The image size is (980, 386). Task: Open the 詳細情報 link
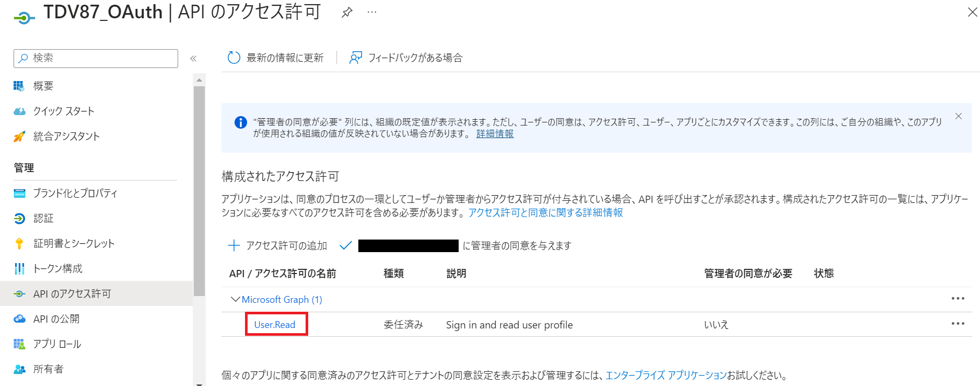[495, 134]
